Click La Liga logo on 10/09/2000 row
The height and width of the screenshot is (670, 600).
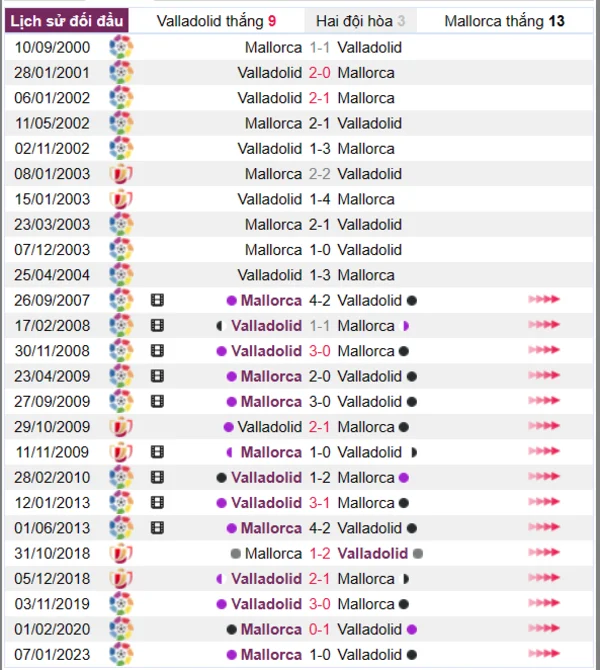click(121, 47)
